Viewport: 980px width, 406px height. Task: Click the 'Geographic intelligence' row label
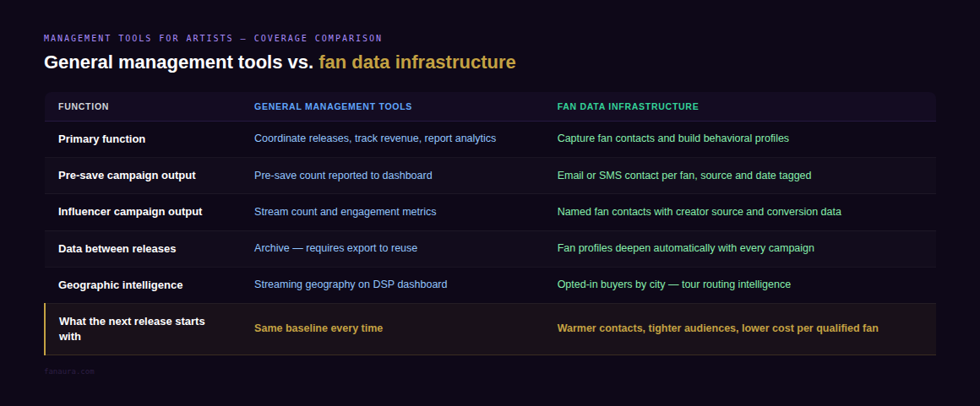coord(121,284)
